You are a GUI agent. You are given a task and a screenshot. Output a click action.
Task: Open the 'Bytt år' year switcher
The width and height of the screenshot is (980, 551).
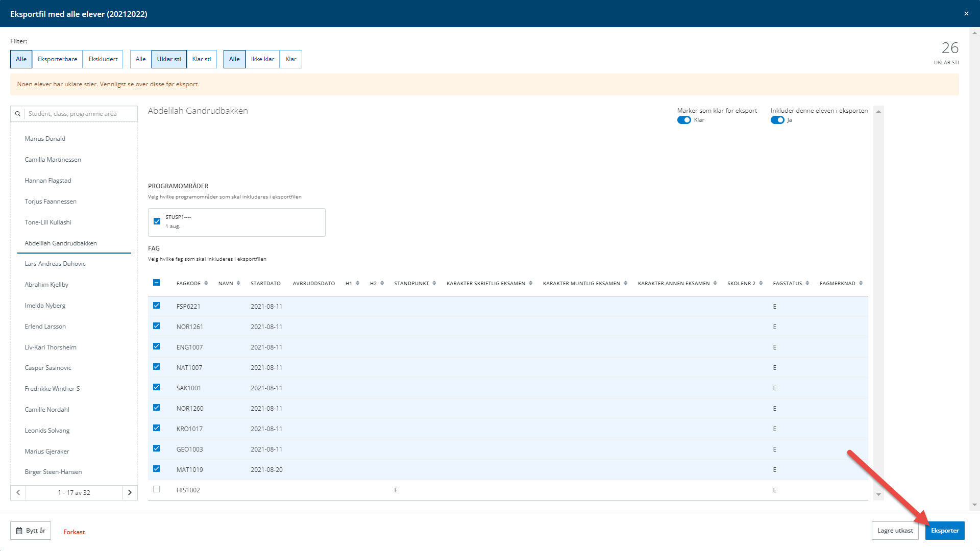coord(31,531)
